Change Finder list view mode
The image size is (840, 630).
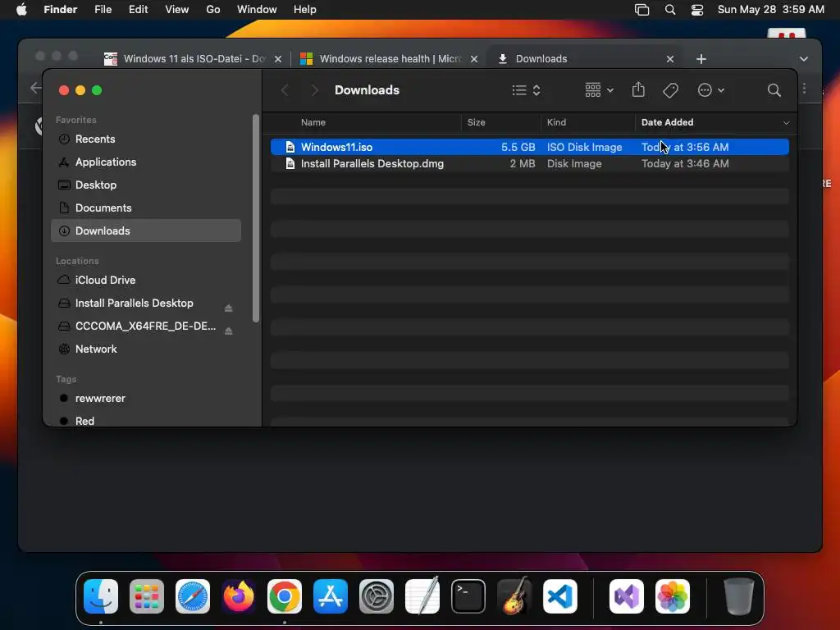click(526, 90)
